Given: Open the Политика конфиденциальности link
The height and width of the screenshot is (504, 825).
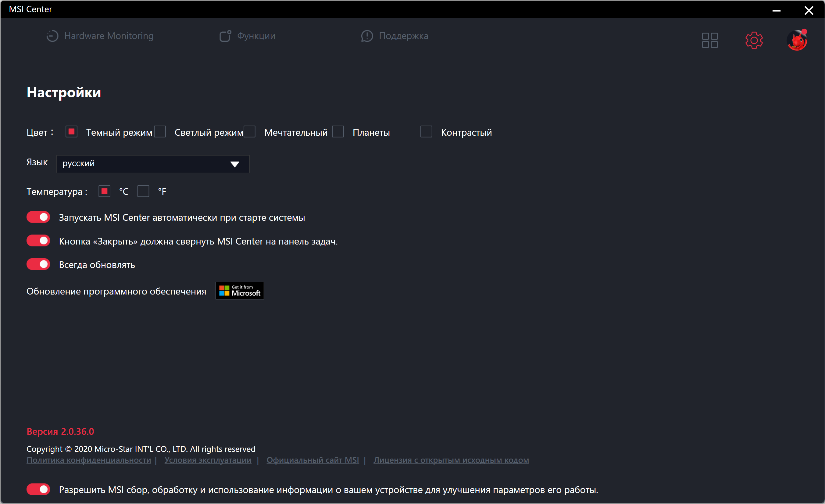Looking at the screenshot, I should click(x=89, y=460).
